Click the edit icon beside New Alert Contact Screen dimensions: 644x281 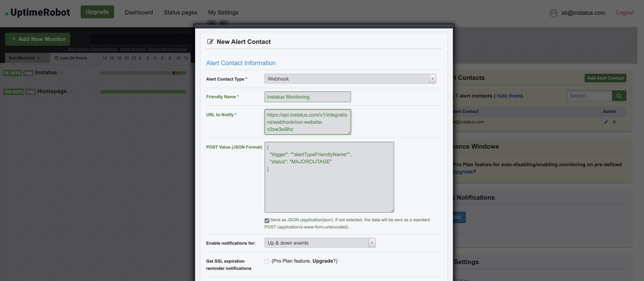pos(210,41)
